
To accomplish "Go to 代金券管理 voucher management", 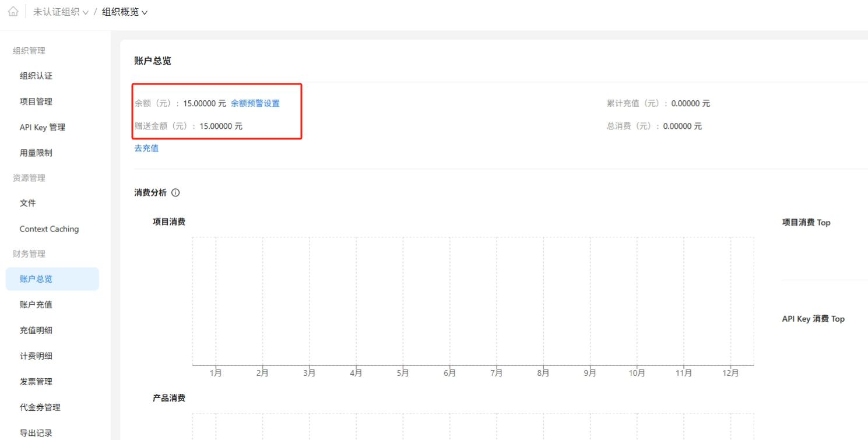I will coord(40,407).
